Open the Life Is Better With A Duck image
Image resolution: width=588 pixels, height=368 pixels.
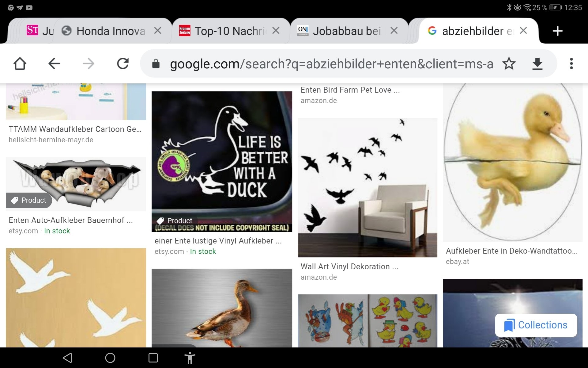pyautogui.click(x=222, y=161)
